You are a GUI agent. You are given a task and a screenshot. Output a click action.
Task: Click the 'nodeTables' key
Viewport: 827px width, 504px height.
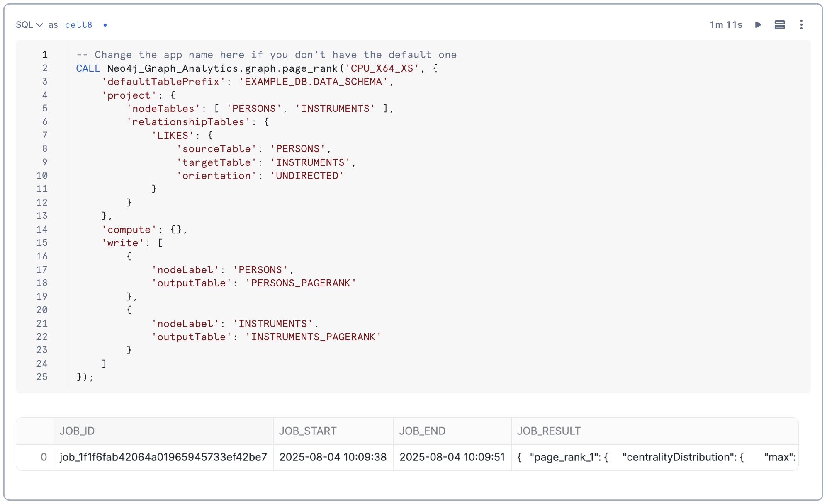[163, 109]
